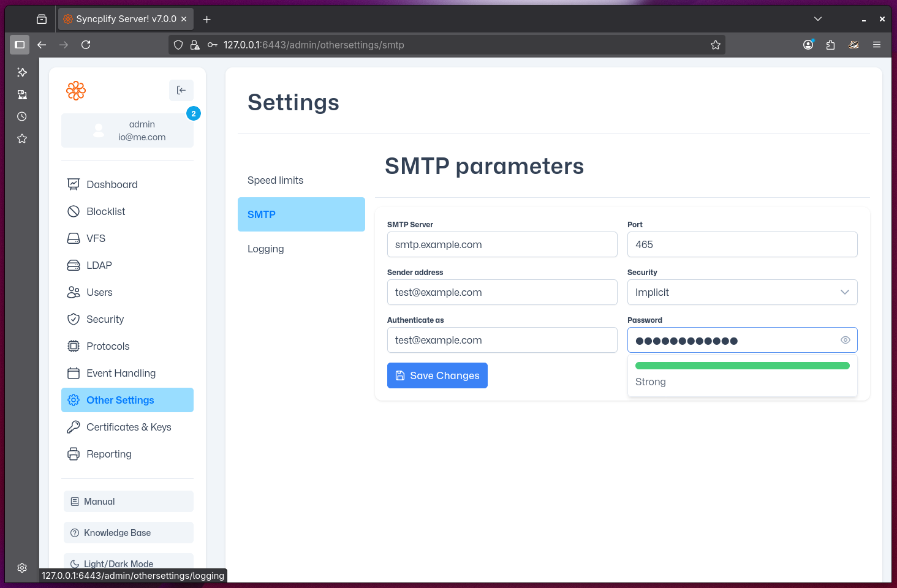897x588 pixels.
Task: Reveal the SMTP password with the eye toggle
Action: click(845, 340)
